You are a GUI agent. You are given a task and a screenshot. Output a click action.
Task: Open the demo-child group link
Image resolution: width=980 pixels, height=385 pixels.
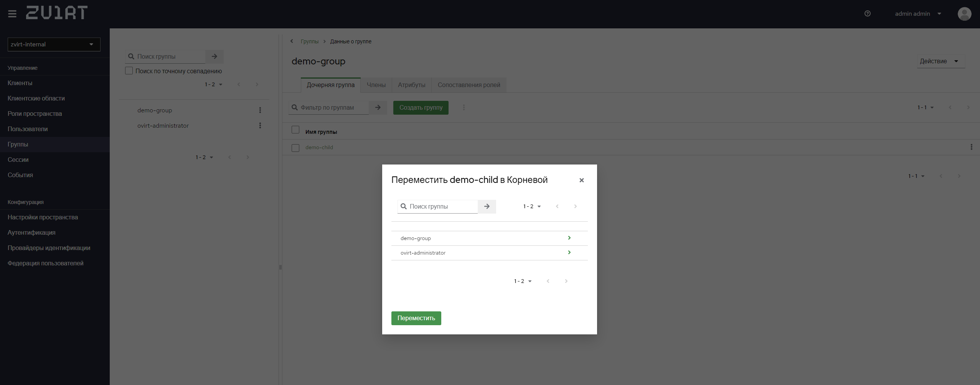(319, 147)
